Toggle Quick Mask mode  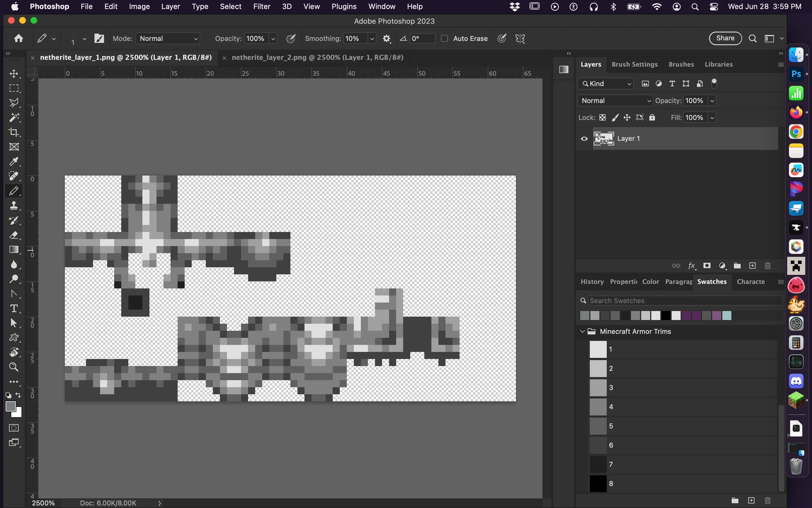coord(14,428)
